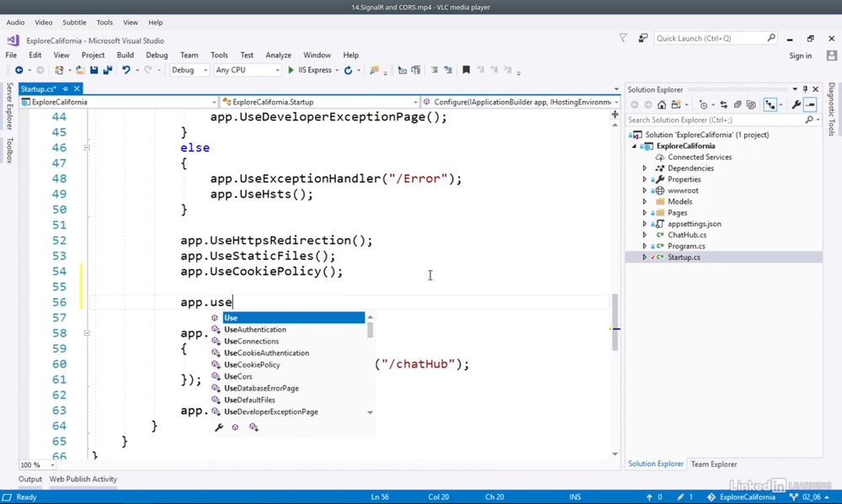Viewport: 842px width, 504px height.
Task: Click the Navigate Backward arrow in the toolbar
Action: coord(19,71)
